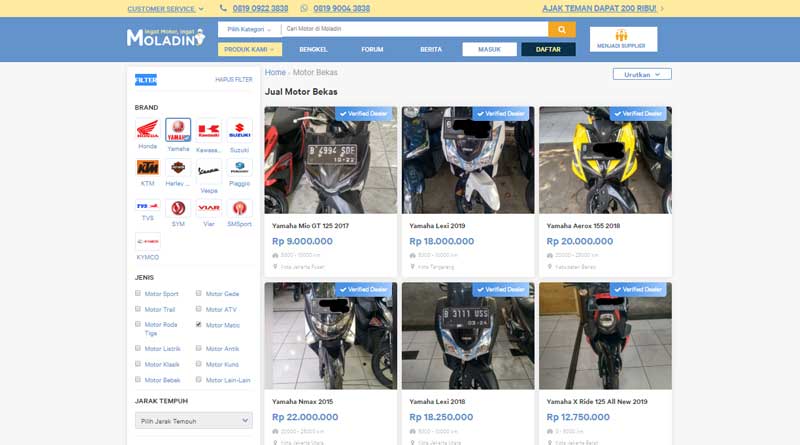Click the Hapus Filter link
This screenshot has width=800, height=445.
(232, 80)
